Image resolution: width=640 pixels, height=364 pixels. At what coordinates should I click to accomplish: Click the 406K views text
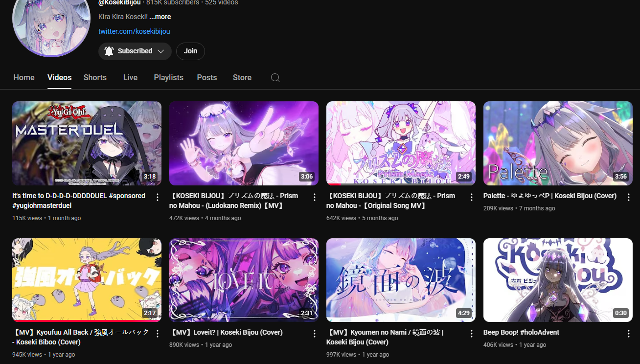[x=498, y=345]
